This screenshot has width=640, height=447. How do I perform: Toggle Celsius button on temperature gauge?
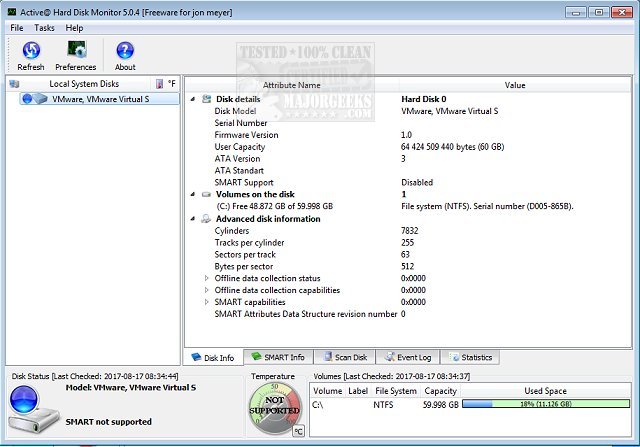click(x=298, y=431)
